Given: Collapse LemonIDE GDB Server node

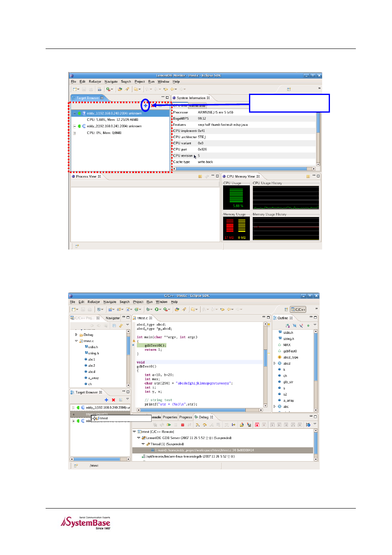Looking at the screenshot, I should (139, 438).
